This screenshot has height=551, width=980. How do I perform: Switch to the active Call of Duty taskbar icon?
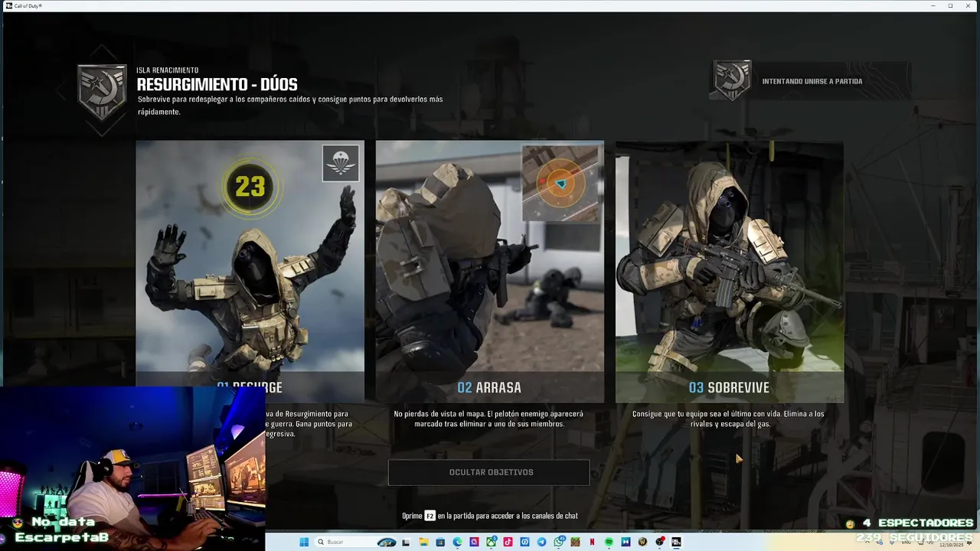tap(676, 542)
